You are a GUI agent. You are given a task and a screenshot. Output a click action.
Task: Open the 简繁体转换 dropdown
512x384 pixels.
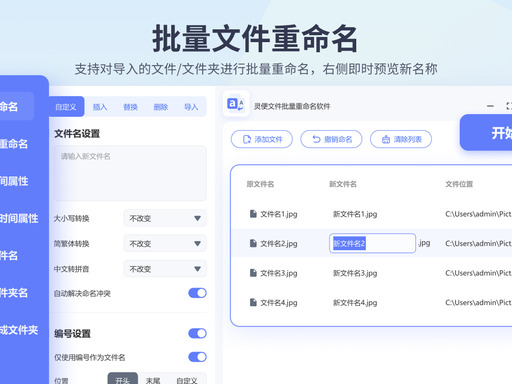click(x=165, y=244)
